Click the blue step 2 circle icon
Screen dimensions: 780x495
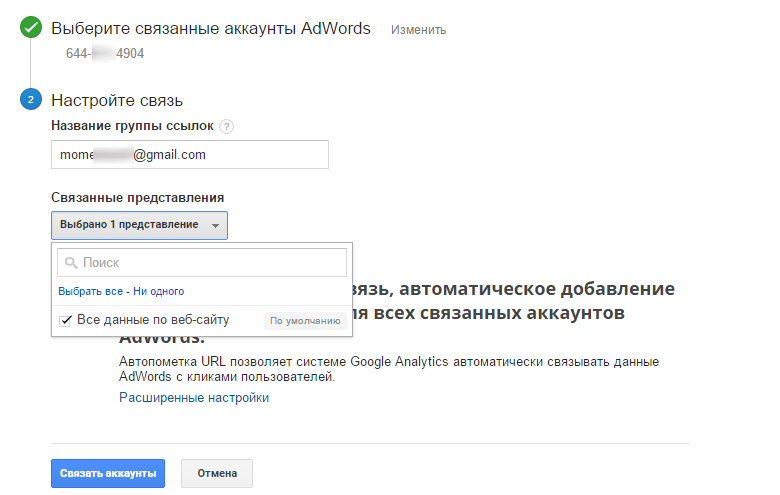click(x=31, y=99)
